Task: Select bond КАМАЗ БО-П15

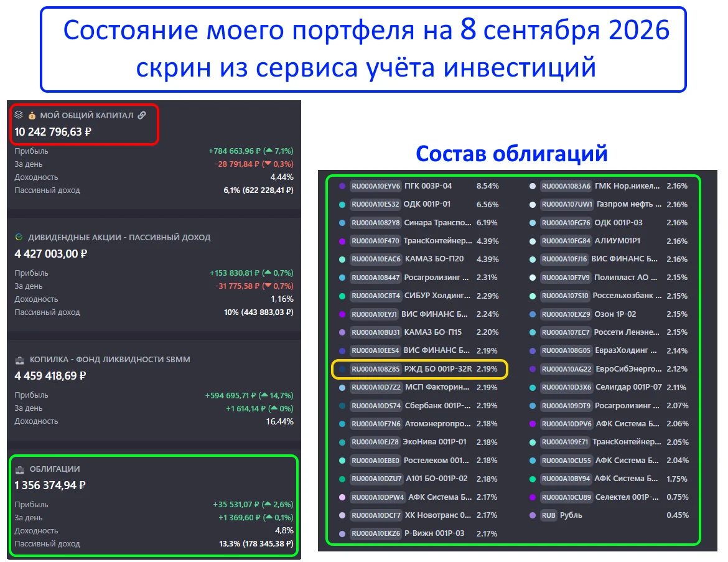Action: [x=433, y=332]
